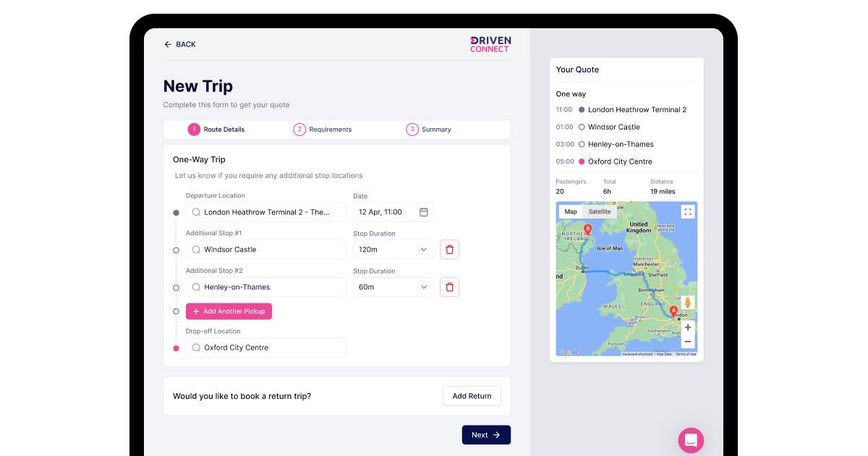The height and width of the screenshot is (456, 868).
Task: Click the 11:00 time in quote
Action: coord(564,110)
